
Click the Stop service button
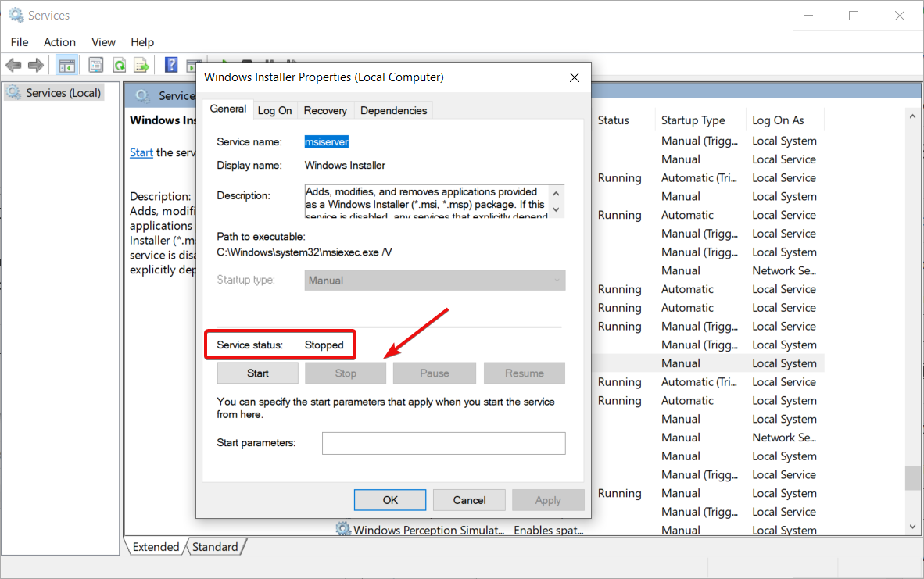click(x=346, y=373)
